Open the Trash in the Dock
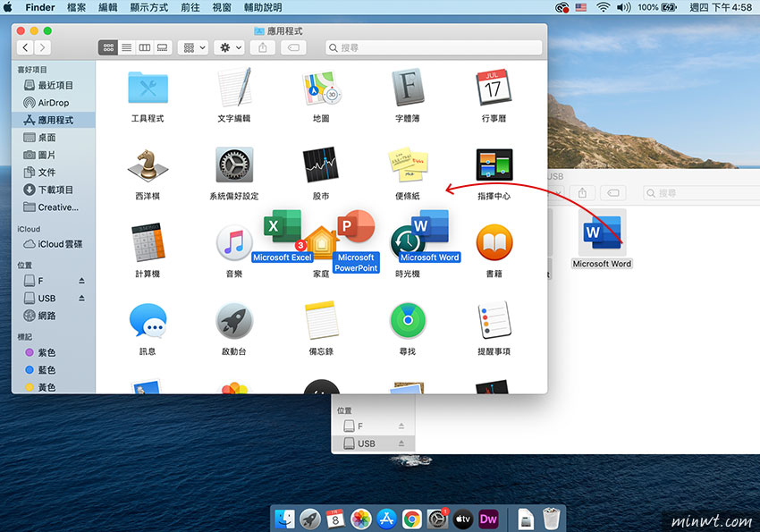 click(551, 519)
